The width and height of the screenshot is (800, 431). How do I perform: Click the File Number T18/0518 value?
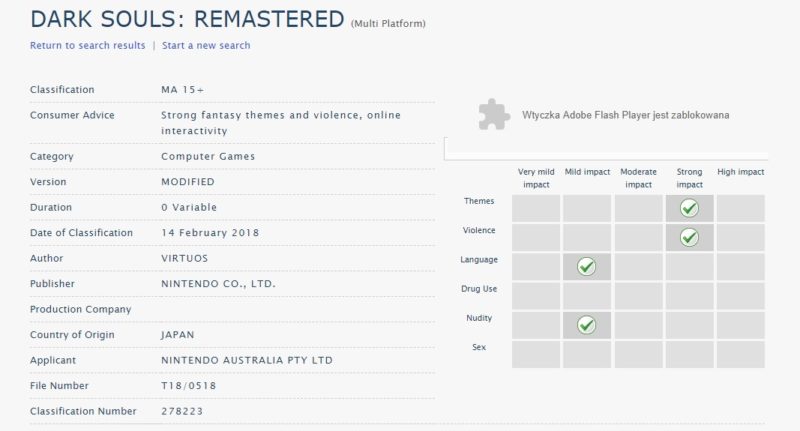pyautogui.click(x=187, y=386)
